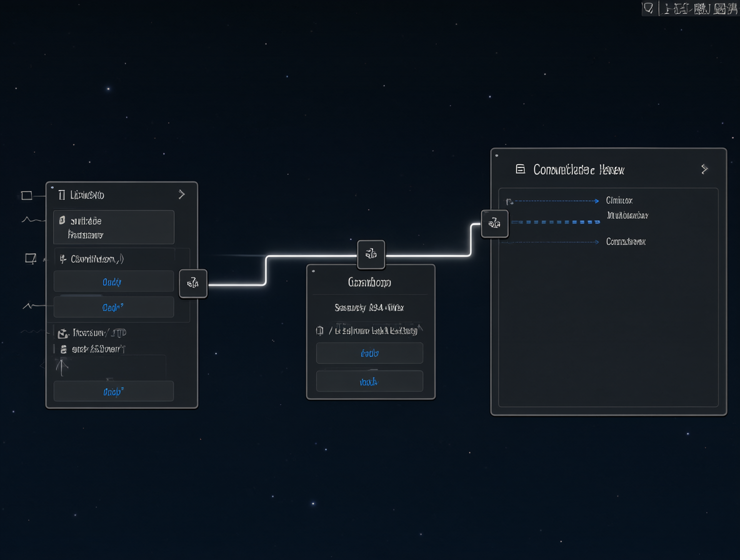This screenshot has width=740, height=560.
Task: Click the connector port on the left node
Action: click(x=193, y=283)
